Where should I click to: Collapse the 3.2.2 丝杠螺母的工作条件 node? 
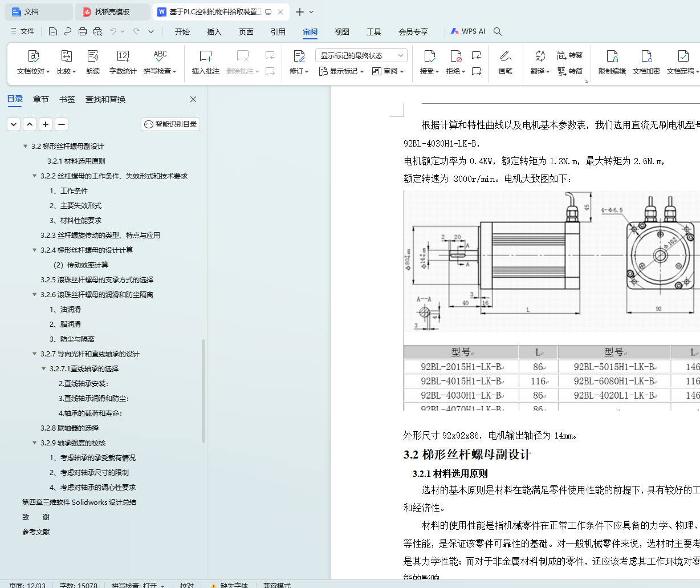pyautogui.click(x=35, y=176)
